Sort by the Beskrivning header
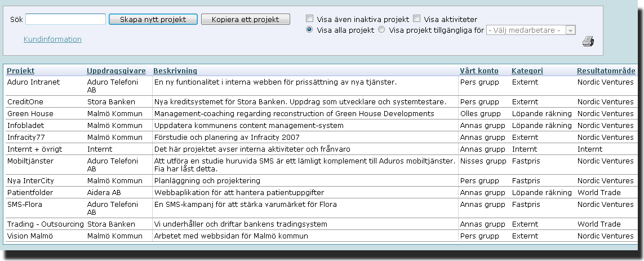The height and width of the screenshot is (261, 644). pyautogui.click(x=175, y=70)
